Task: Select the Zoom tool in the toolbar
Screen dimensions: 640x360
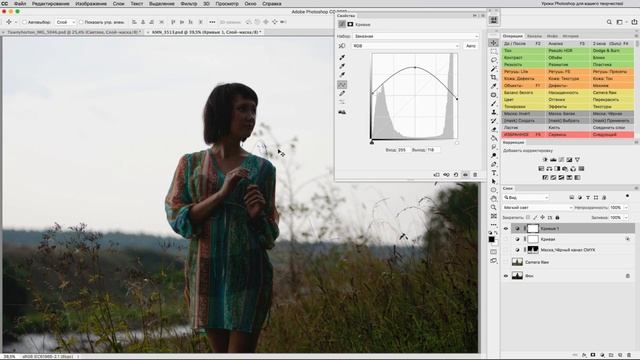Action: coord(493,207)
